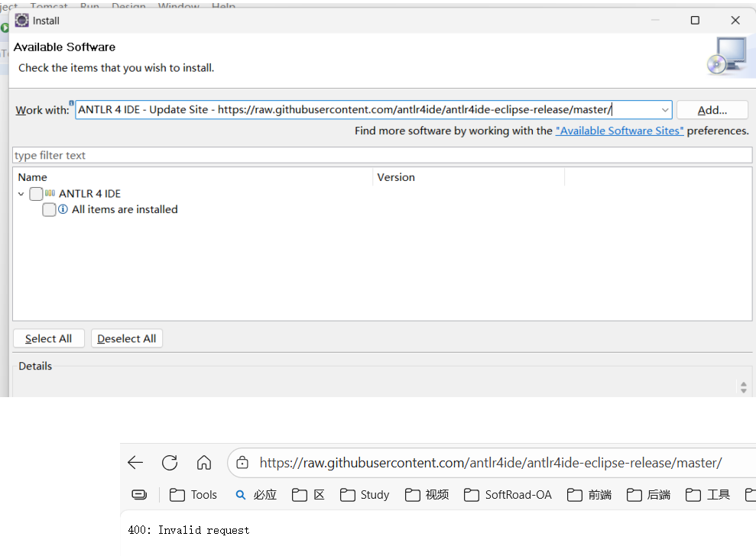756x556 pixels.
Task: Open the 必应 search bookmark
Action: point(256,495)
